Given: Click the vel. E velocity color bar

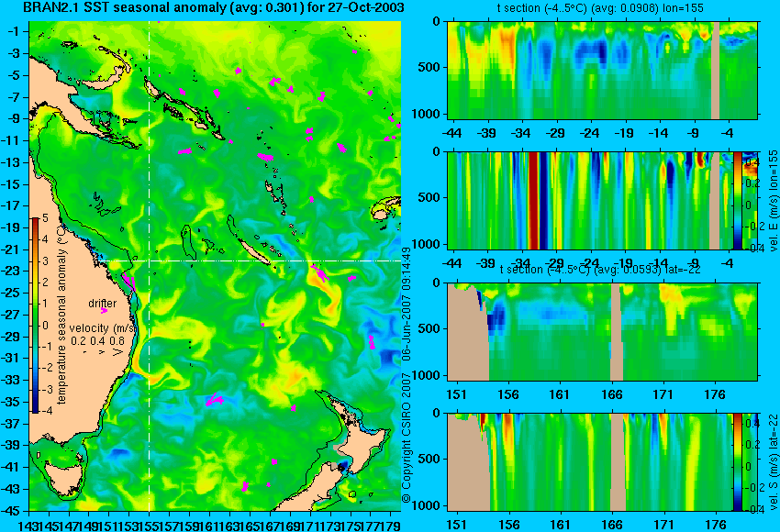Looking at the screenshot, I should [x=737, y=200].
